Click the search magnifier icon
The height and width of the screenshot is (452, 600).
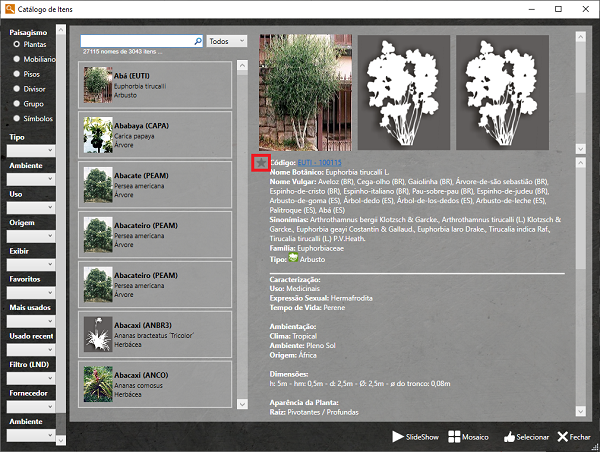[x=195, y=41]
